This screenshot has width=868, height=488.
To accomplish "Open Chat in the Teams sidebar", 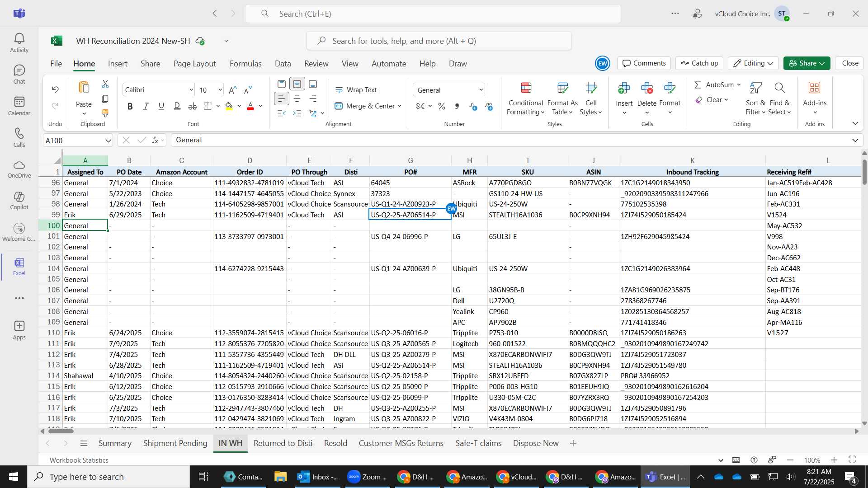I will click(x=19, y=75).
